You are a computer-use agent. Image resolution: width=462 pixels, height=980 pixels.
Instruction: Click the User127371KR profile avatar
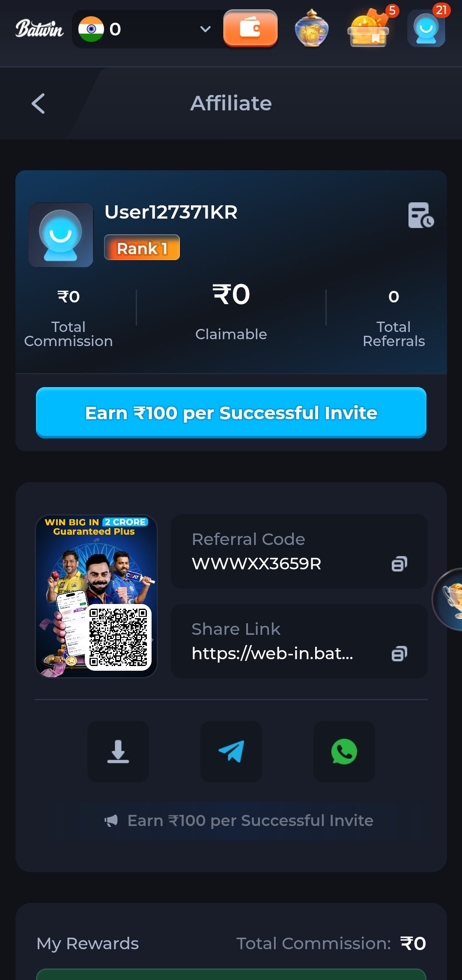point(61,235)
